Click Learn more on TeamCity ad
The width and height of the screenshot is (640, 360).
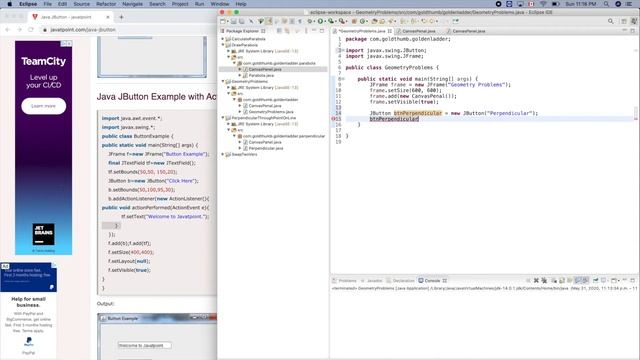(x=44, y=106)
